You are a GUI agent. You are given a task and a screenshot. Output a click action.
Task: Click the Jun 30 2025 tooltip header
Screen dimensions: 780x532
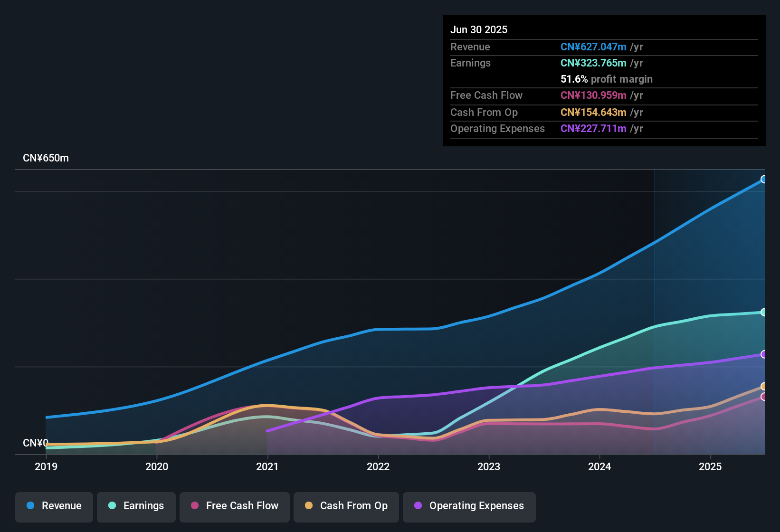click(x=479, y=29)
